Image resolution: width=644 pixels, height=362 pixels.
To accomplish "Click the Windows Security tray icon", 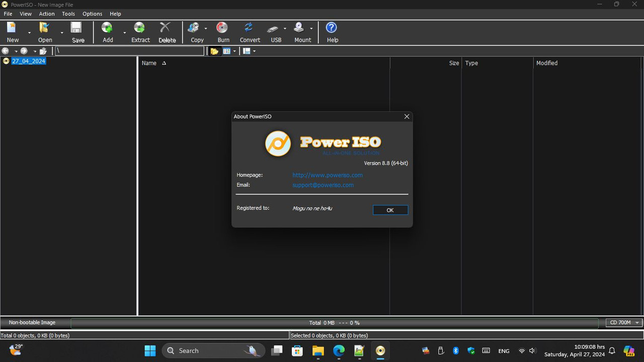I will (x=471, y=350).
